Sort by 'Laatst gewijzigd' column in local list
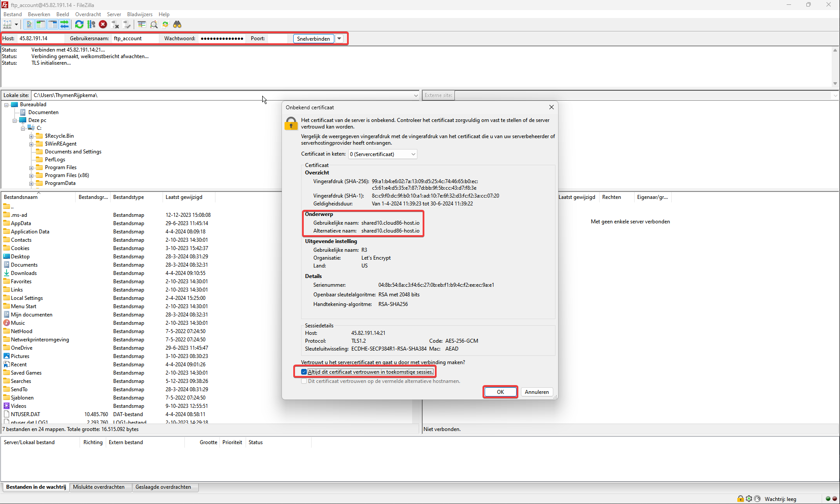The height and width of the screenshot is (504, 840). point(188,197)
